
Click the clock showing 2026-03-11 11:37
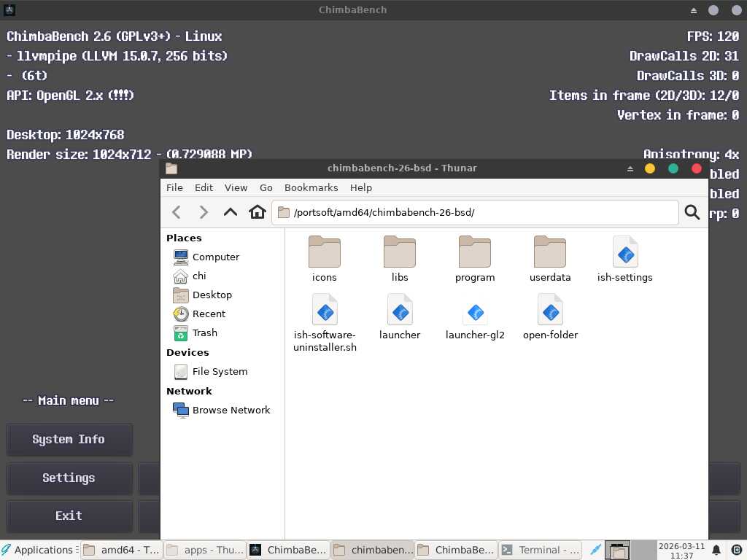(x=681, y=551)
